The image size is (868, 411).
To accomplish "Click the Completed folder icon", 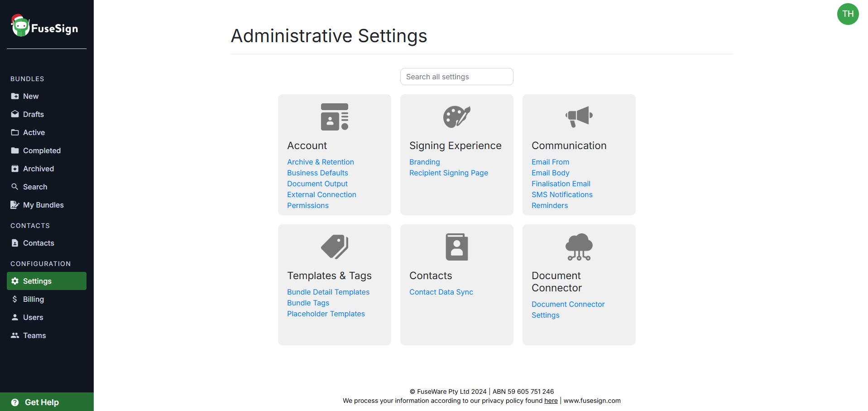I will point(15,150).
